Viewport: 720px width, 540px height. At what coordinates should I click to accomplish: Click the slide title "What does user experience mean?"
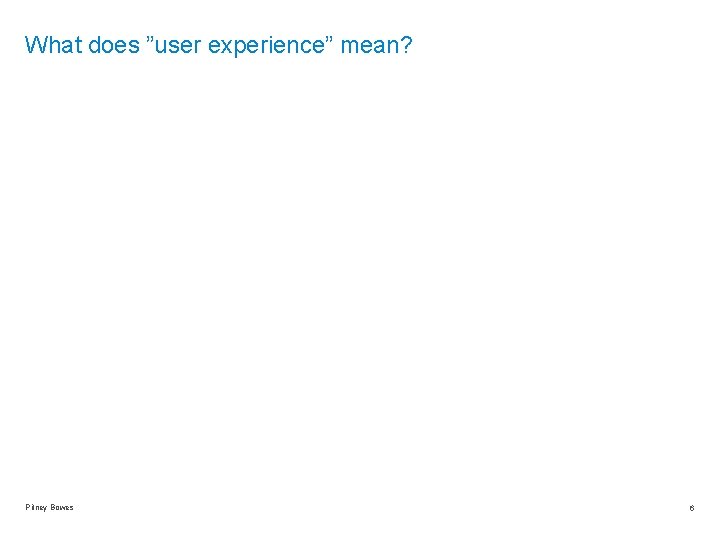(x=218, y=45)
